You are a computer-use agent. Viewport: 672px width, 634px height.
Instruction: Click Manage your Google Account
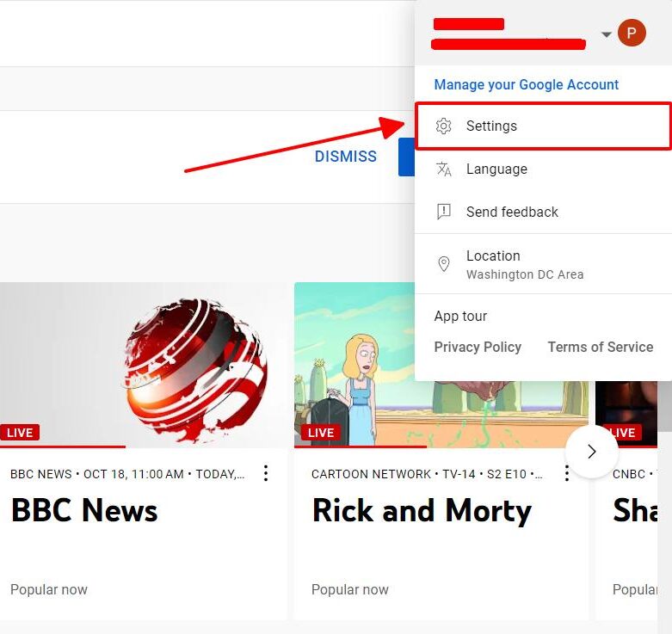(x=527, y=85)
